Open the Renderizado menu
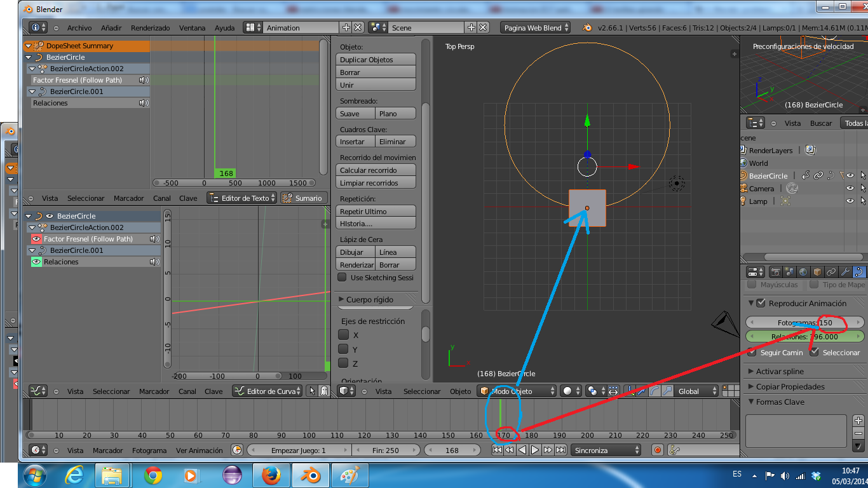Screen dimensions: 868x488 (150, 28)
